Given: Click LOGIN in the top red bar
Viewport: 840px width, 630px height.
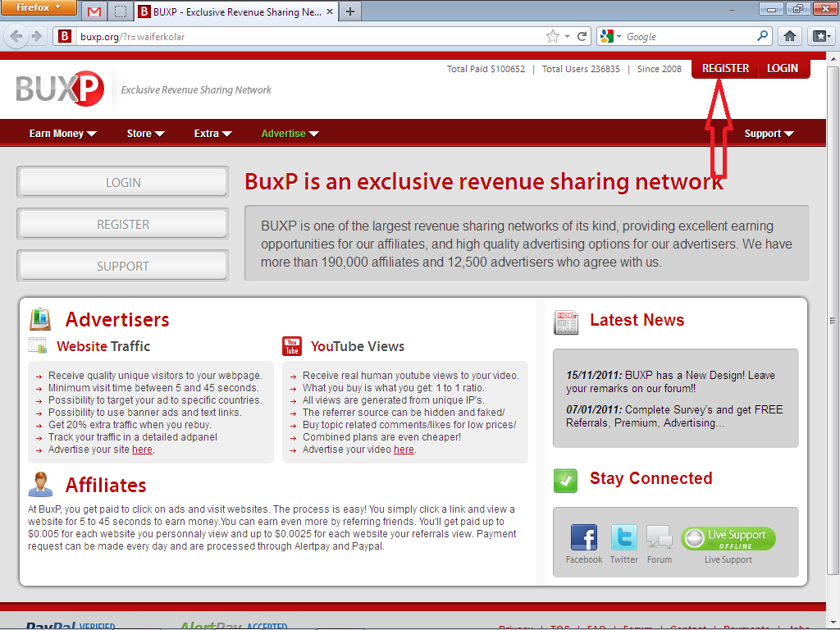Looking at the screenshot, I should (782, 69).
